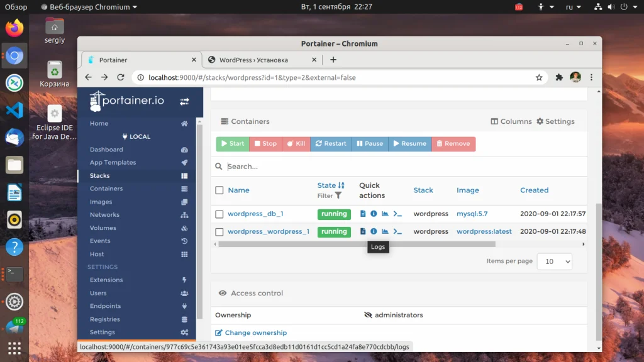Toggle sidebar with the arrows icon
Viewport: 644px width, 362px height.
click(184, 101)
